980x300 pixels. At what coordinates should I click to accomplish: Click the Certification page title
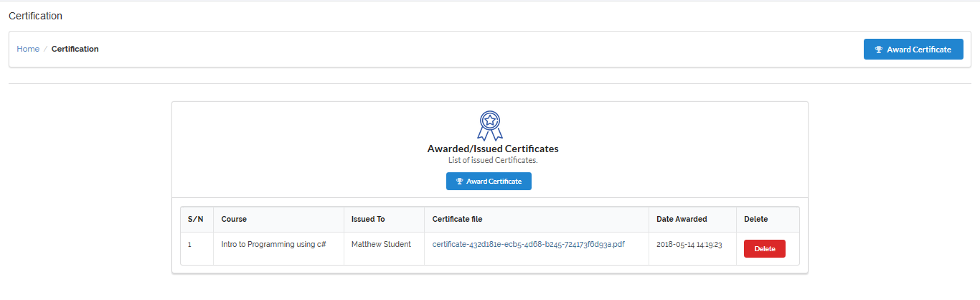[35, 16]
